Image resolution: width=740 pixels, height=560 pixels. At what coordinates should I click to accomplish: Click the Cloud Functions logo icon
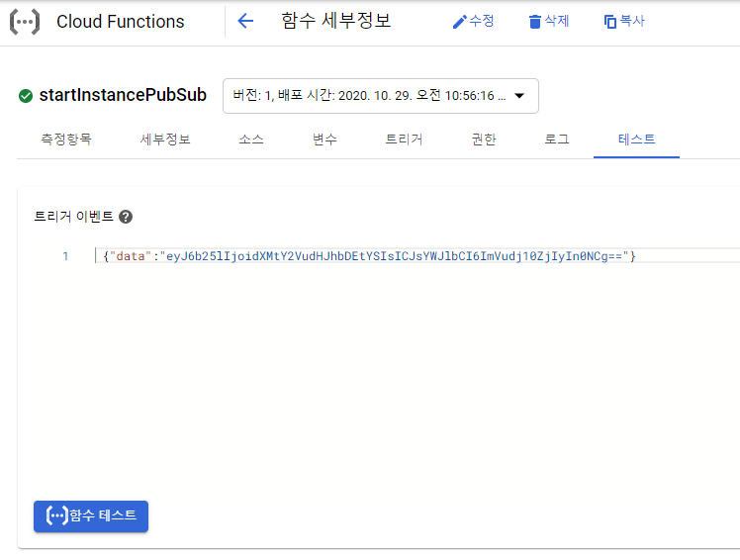25,22
